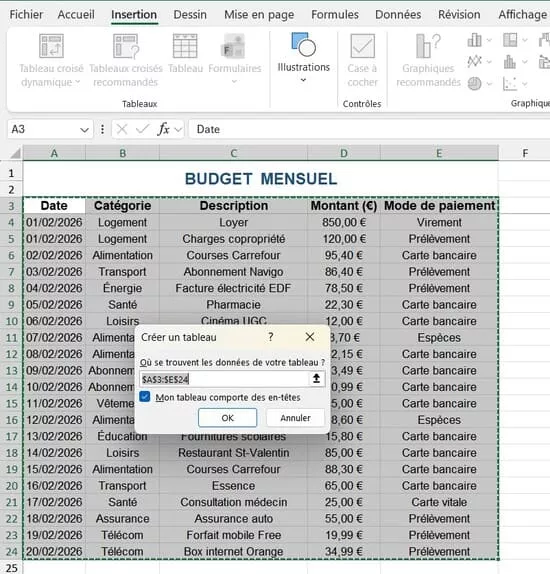Select column F header
Viewport: 550px width, 574px height.
tap(525, 153)
